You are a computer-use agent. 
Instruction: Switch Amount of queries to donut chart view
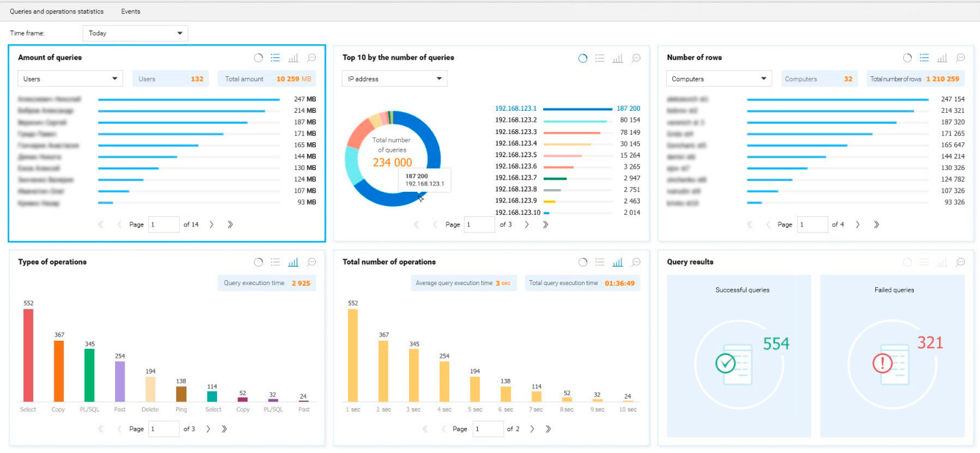(x=259, y=58)
